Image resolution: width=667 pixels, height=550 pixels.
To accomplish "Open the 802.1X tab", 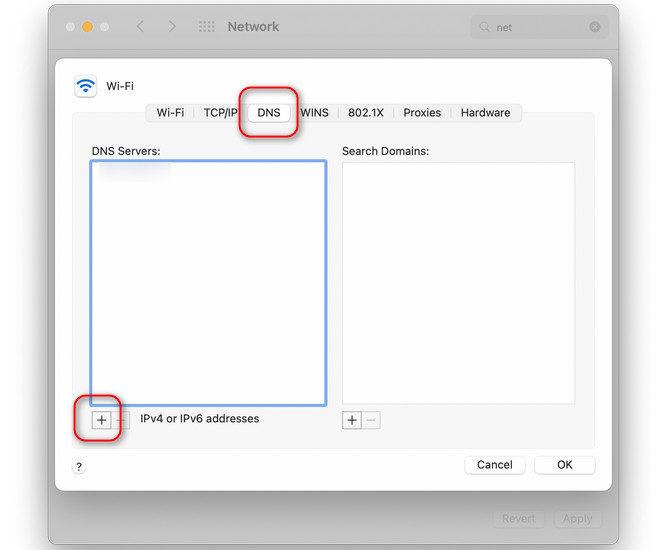I will (x=365, y=113).
